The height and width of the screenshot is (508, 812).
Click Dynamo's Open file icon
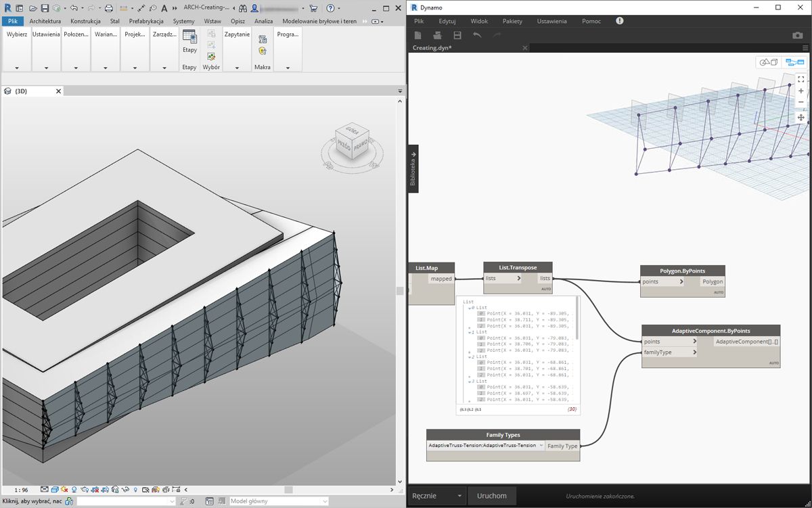(438, 34)
